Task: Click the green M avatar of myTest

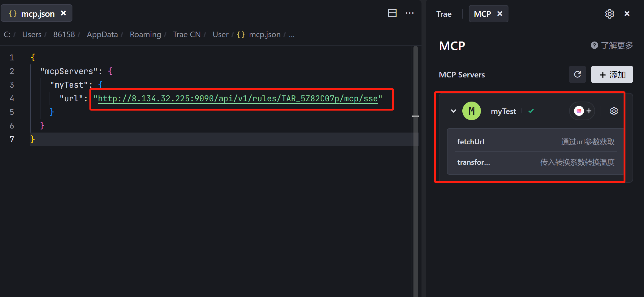Action: [x=471, y=111]
